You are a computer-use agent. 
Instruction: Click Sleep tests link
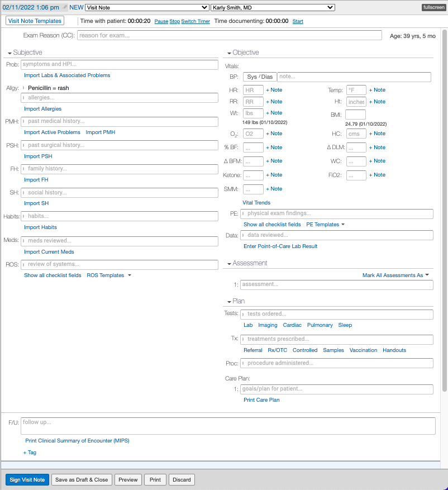coord(345,325)
